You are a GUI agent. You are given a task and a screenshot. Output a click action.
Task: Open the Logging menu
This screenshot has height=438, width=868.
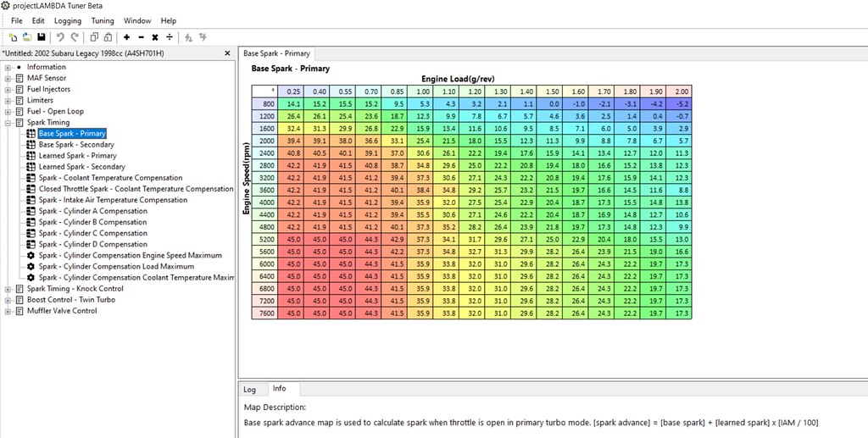(x=68, y=20)
